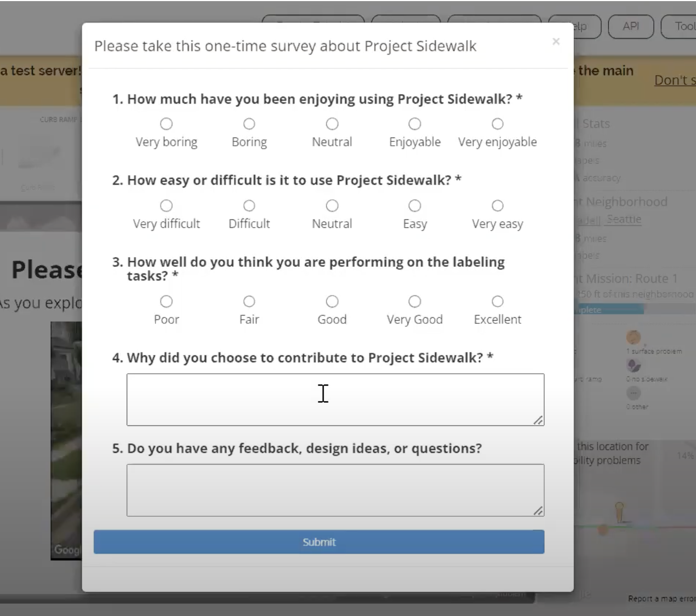Open the Seattle neighborhood link
The image size is (696, 616).
(x=625, y=219)
